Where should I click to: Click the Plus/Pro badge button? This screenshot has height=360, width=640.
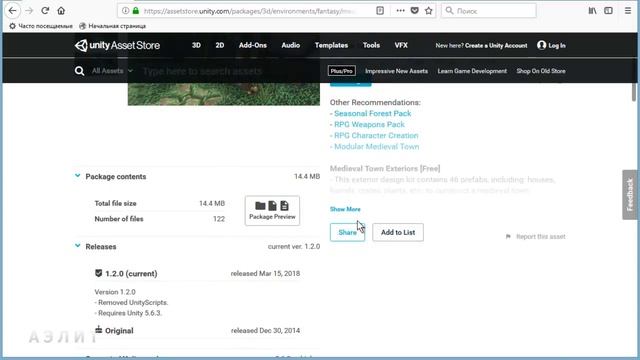click(x=342, y=71)
